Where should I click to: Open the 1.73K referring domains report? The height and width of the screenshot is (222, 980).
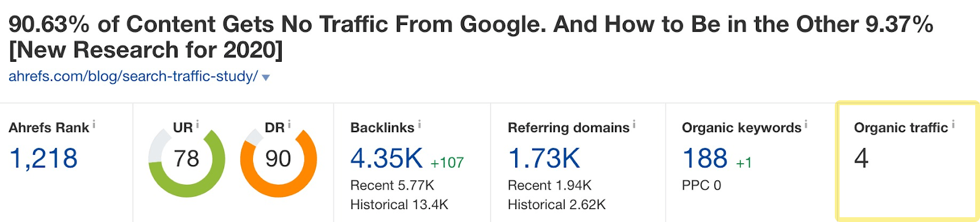pos(544,158)
